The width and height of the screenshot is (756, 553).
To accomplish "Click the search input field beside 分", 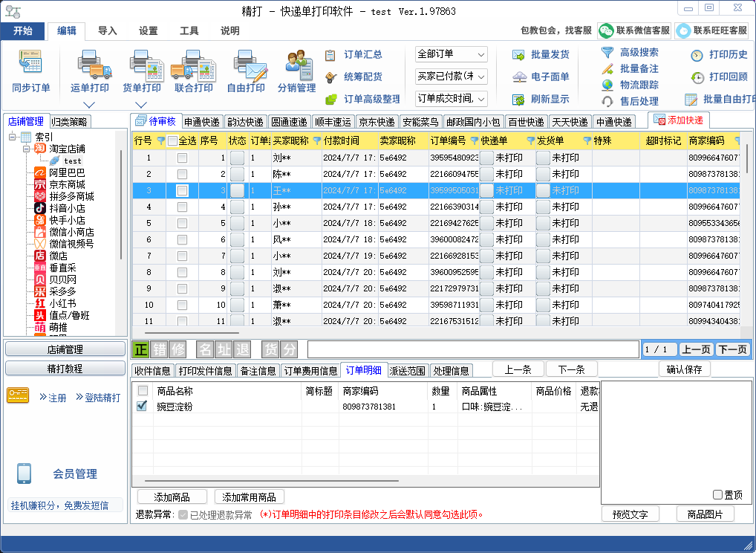I will (472, 349).
